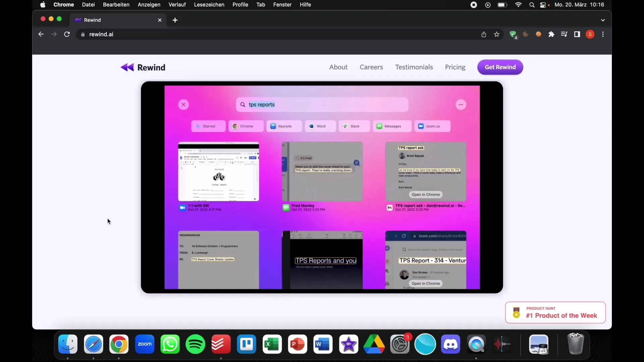Open Spotify app in the Dock
This screenshot has width=644, height=362.
[196, 344]
